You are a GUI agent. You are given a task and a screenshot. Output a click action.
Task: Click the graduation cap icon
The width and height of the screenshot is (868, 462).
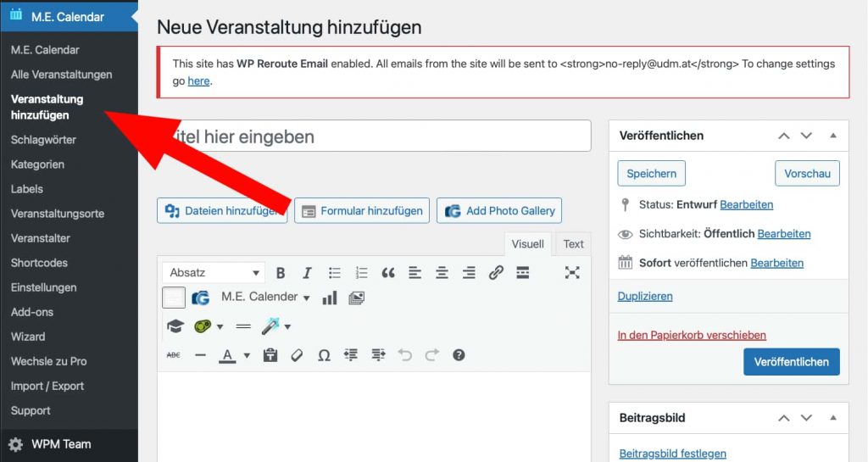[x=175, y=326]
